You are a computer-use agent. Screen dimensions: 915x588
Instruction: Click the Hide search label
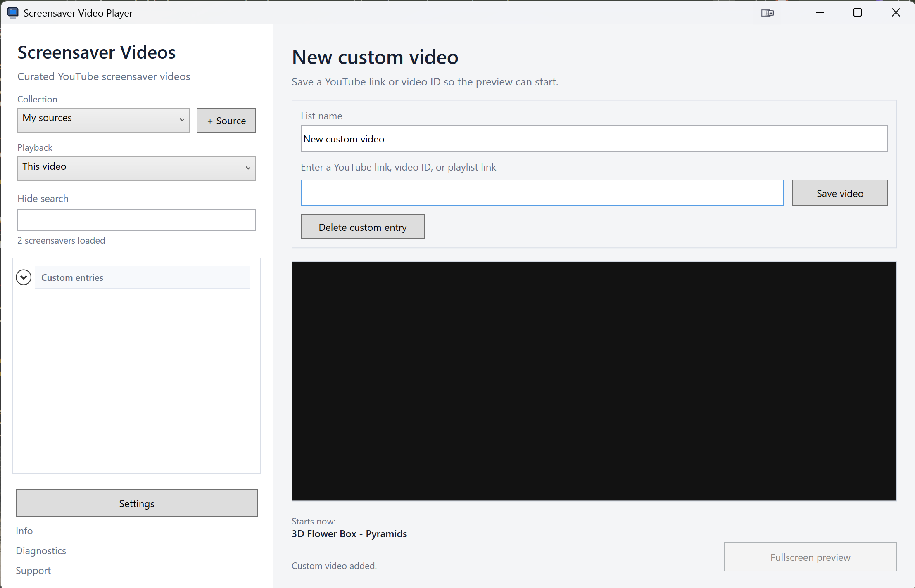[x=43, y=199]
